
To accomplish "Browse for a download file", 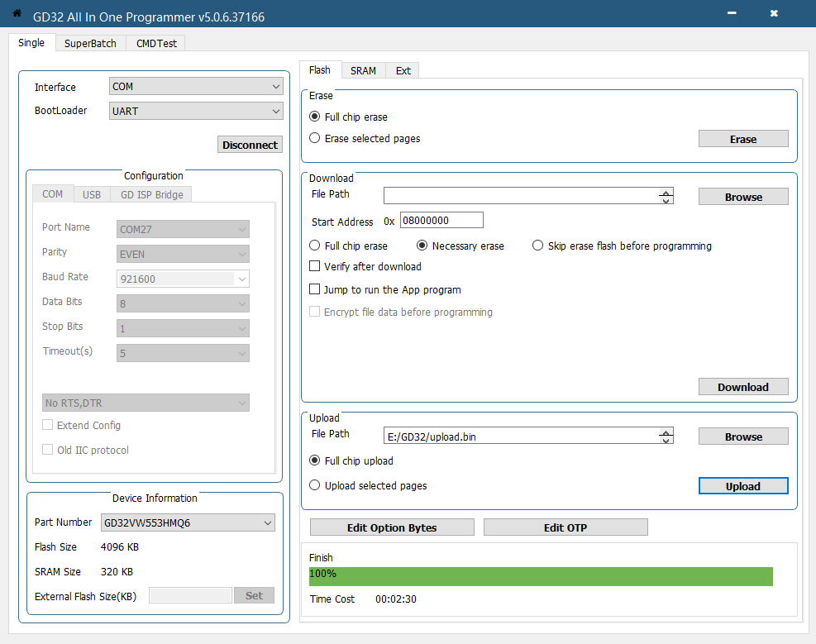I will [743, 197].
